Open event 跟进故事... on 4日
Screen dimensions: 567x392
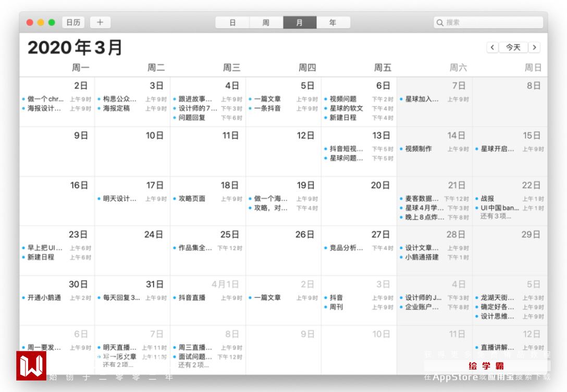[208, 99]
